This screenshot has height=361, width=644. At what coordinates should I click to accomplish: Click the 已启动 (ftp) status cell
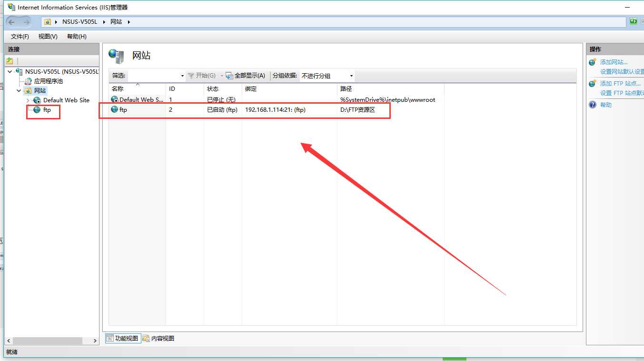pos(222,110)
